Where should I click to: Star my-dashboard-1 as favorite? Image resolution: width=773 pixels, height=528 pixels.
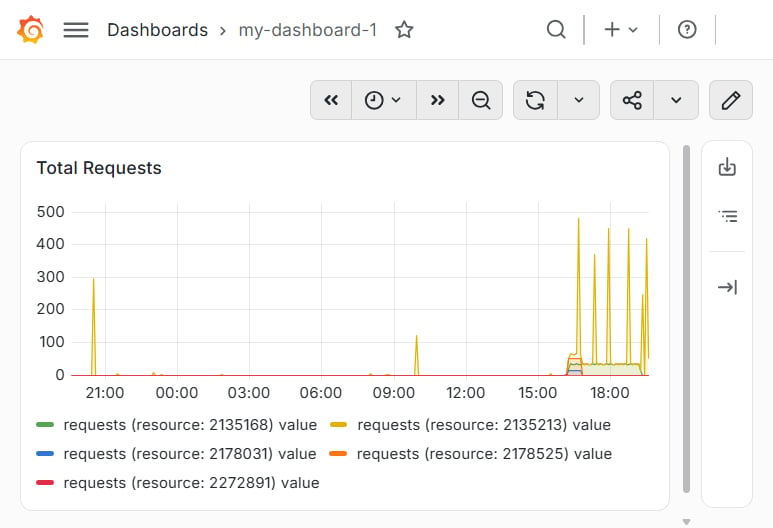[x=404, y=30]
